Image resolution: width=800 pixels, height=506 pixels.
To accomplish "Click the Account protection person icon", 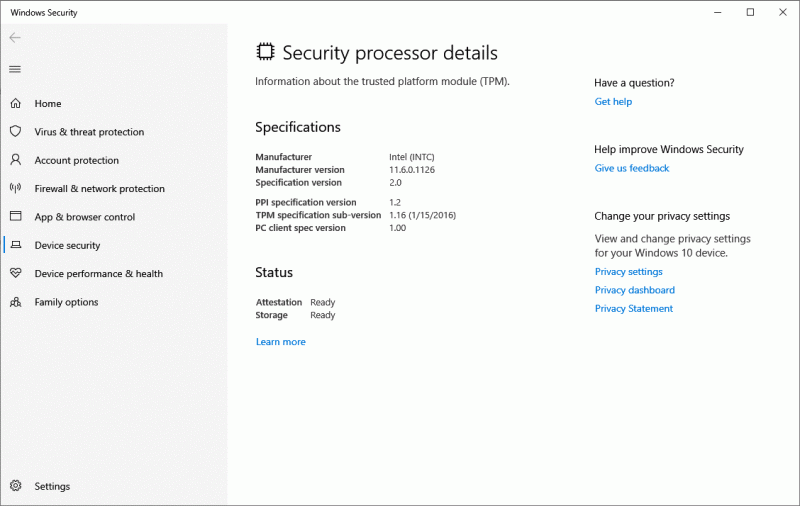I will [x=15, y=160].
